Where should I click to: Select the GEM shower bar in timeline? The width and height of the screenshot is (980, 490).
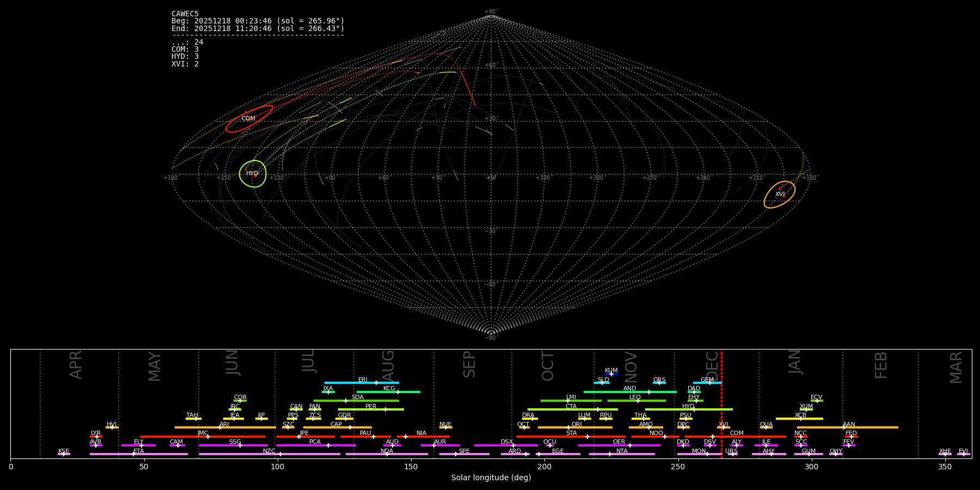click(x=707, y=383)
